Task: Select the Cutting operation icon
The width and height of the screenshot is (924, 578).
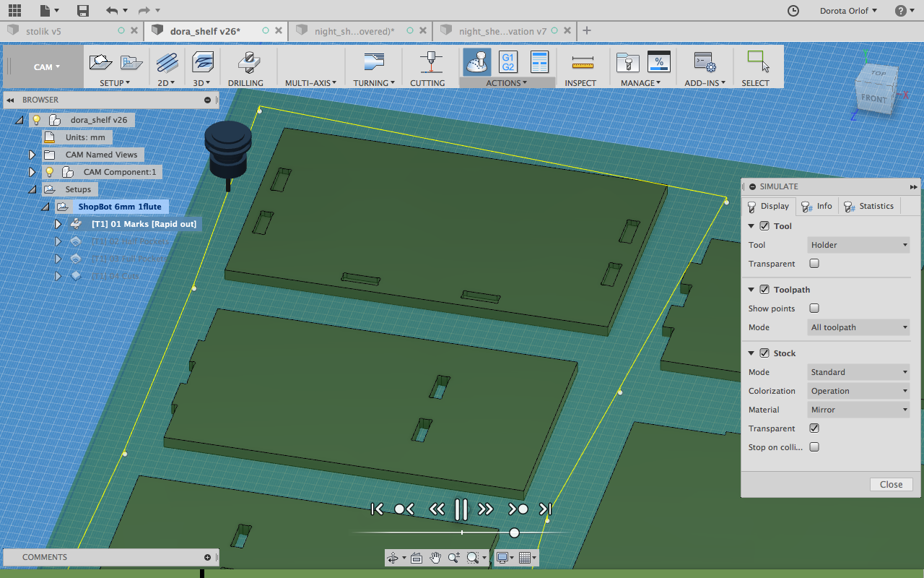Action: coord(431,62)
